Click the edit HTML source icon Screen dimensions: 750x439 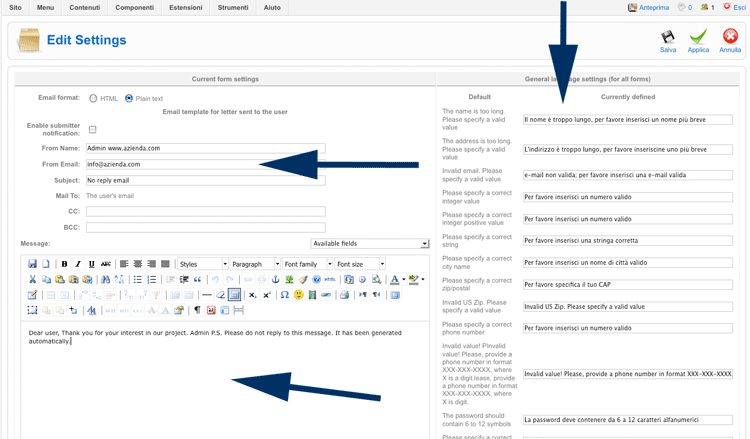330,279
